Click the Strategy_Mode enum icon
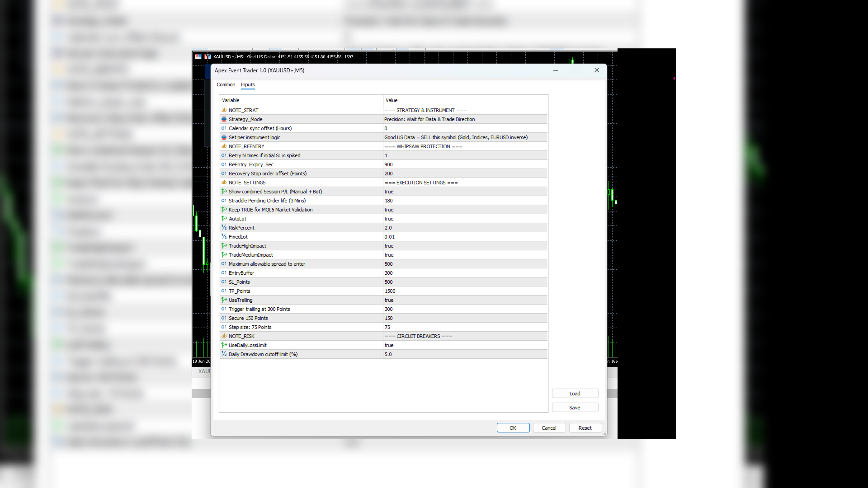868x488 pixels. (224, 119)
